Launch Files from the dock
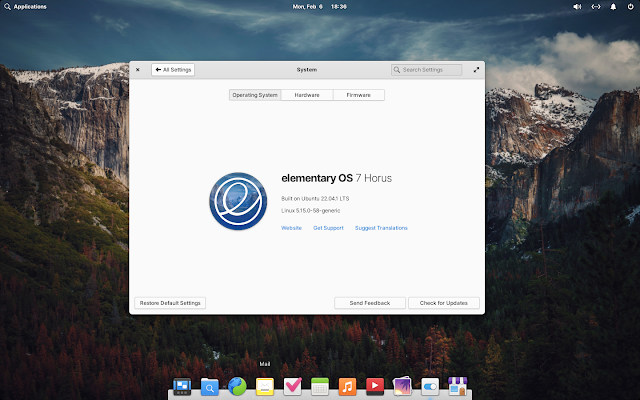The height and width of the screenshot is (400, 640). pyautogui.click(x=210, y=386)
